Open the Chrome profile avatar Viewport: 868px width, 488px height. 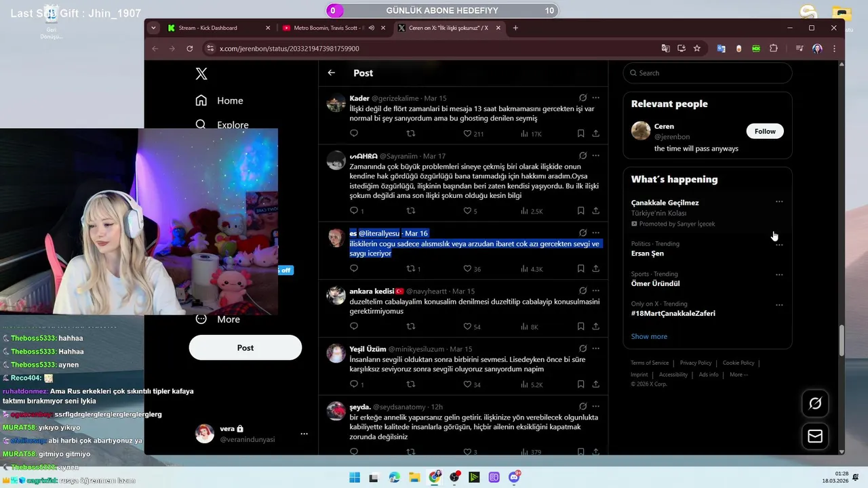coord(817,48)
